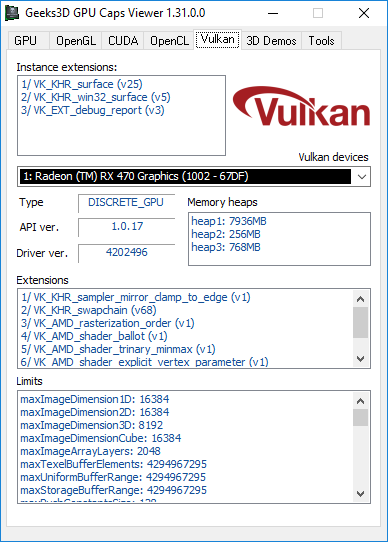388x542 pixels.
Task: Close the GPU Caps Viewer window
Action: 364,13
